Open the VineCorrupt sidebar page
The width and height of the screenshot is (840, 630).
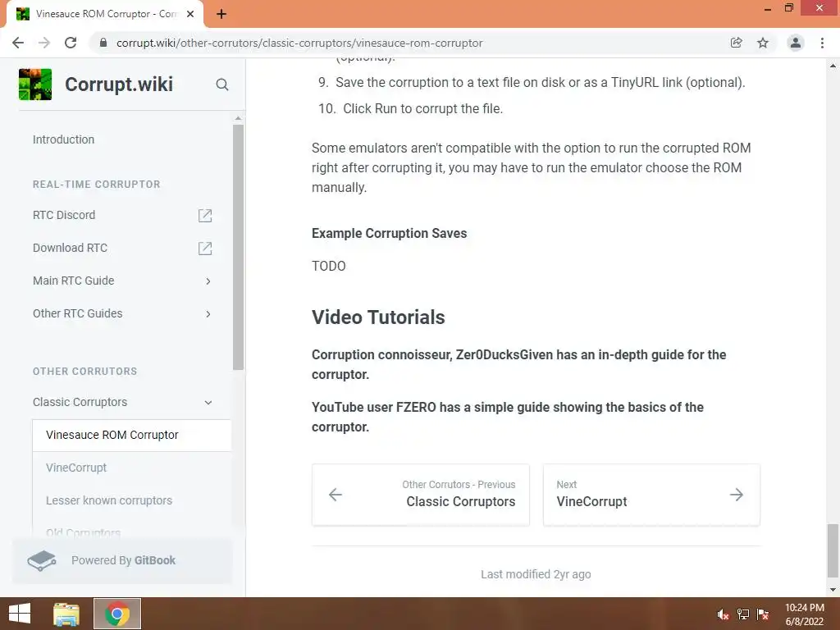pyautogui.click(x=76, y=468)
